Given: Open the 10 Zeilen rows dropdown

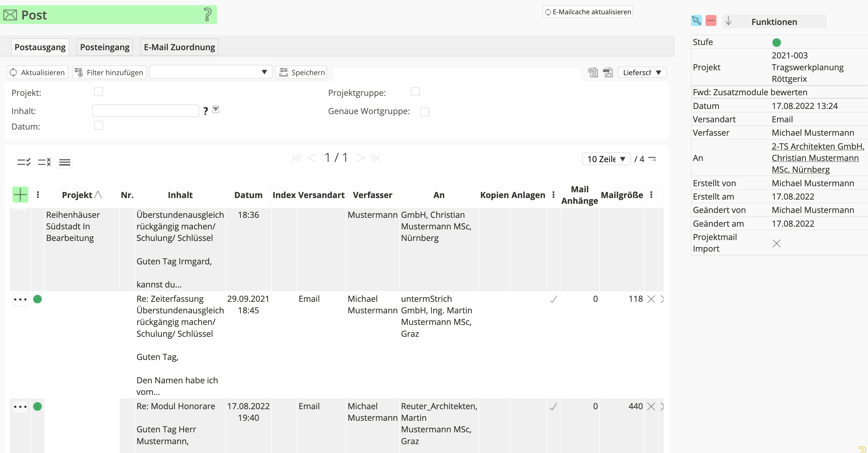Looking at the screenshot, I should pos(606,159).
